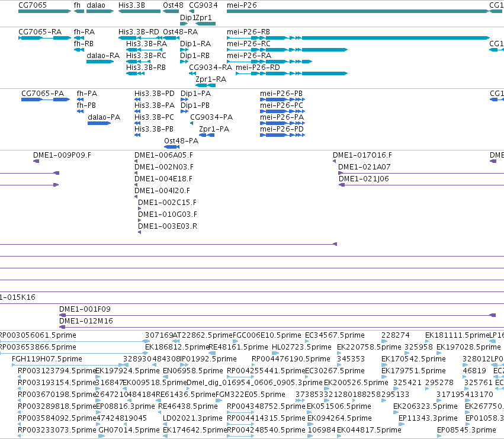Open the DME1-002N03.F clone label
The height and width of the screenshot is (439, 504).
point(164,167)
